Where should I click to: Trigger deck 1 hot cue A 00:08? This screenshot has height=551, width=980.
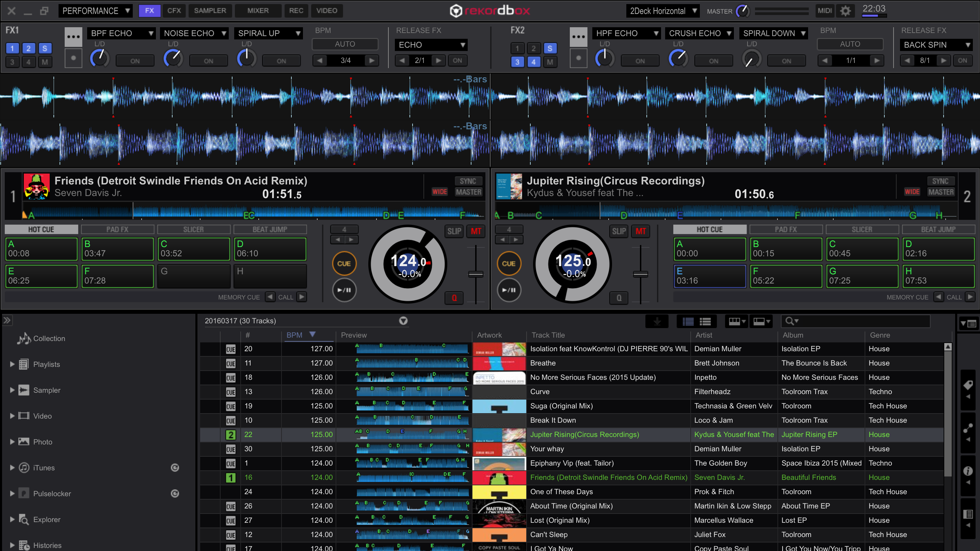[41, 249]
